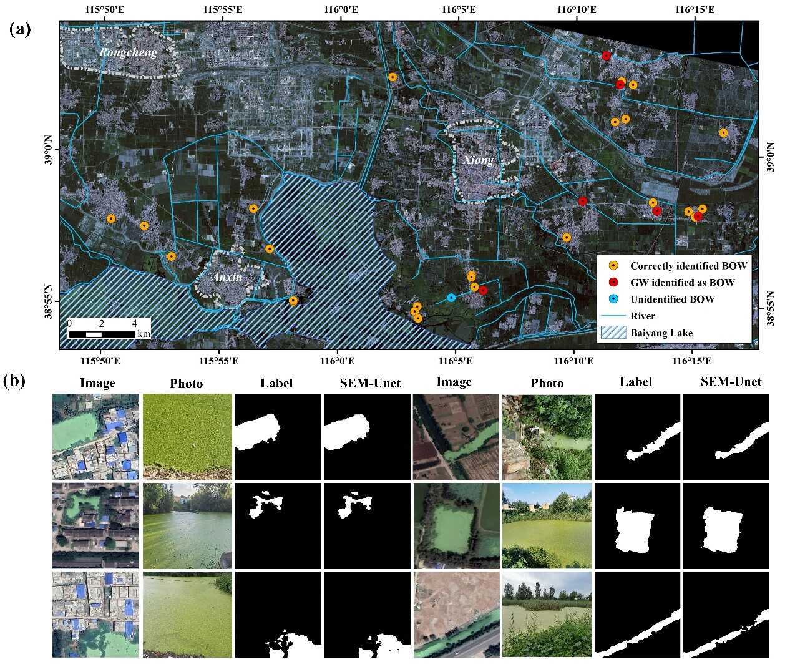Viewport: 790px width, 672px height.
Task: Select the northernmost red marker on the map
Action: click(606, 56)
